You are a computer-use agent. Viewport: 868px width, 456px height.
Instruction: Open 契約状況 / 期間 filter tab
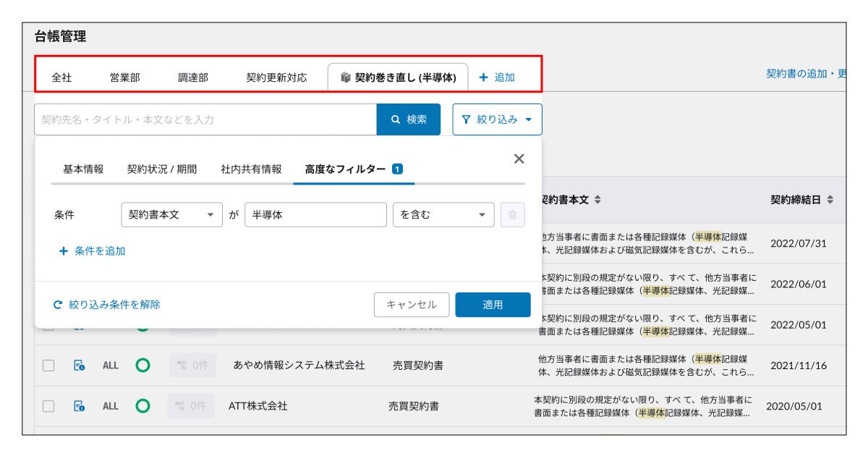(162, 169)
